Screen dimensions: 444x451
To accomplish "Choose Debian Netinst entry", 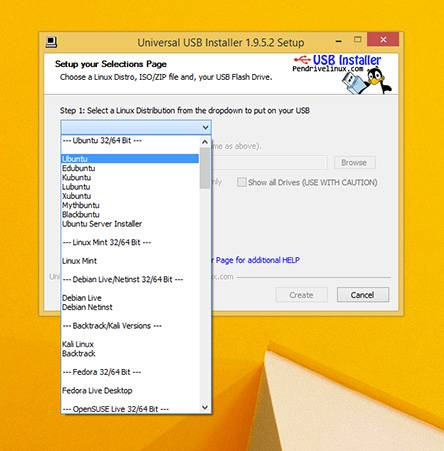I will [x=130, y=307].
